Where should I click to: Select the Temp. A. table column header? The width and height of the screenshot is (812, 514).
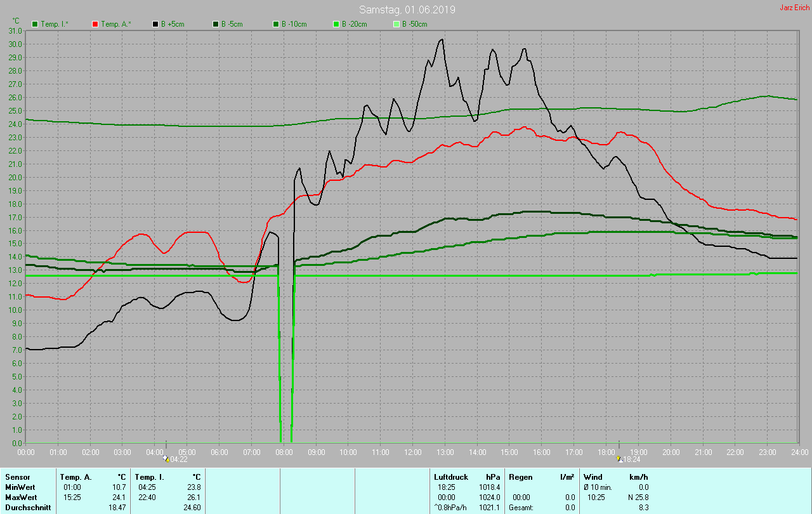75,477
